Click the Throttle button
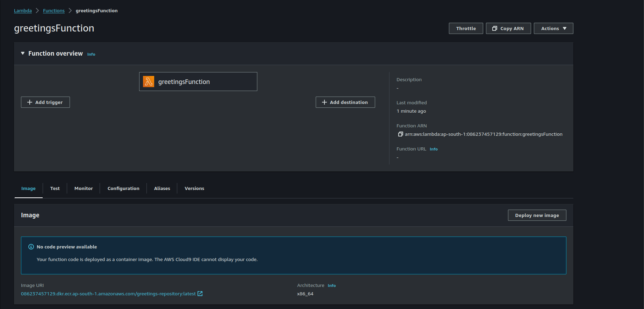Screen dimensions: 644x309 point(466,28)
